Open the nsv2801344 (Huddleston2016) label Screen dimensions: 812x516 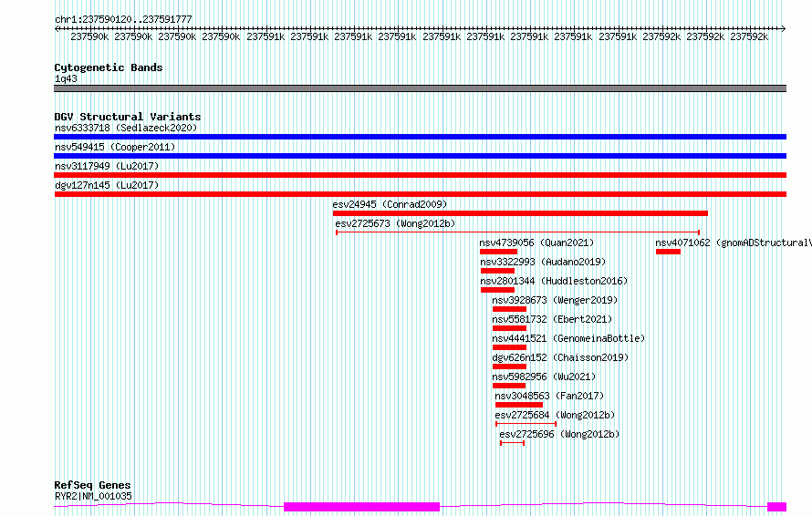point(554,281)
